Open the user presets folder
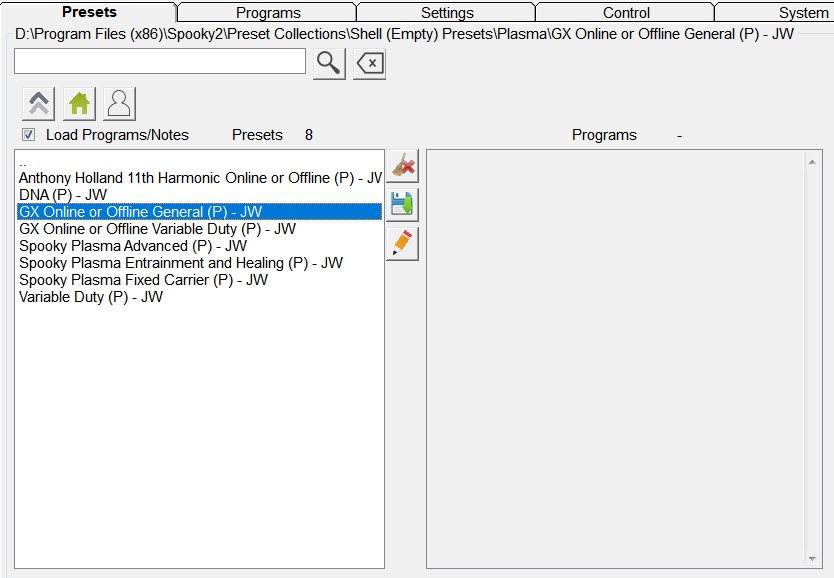 (119, 104)
